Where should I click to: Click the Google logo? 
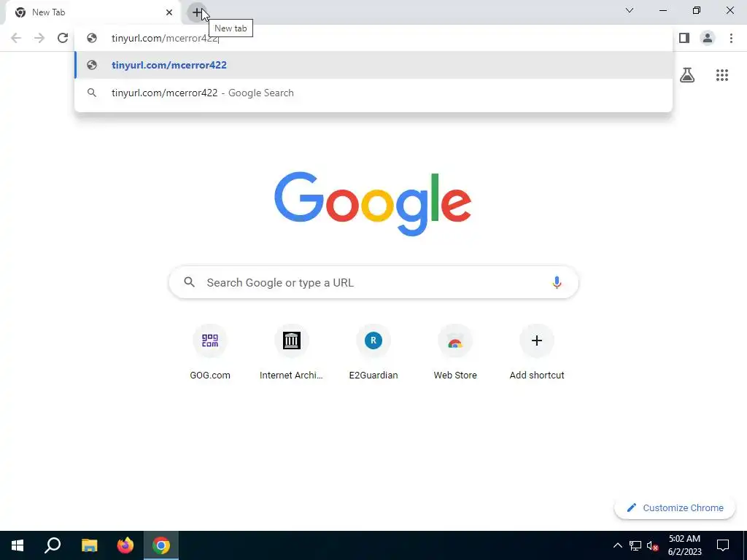click(x=373, y=204)
